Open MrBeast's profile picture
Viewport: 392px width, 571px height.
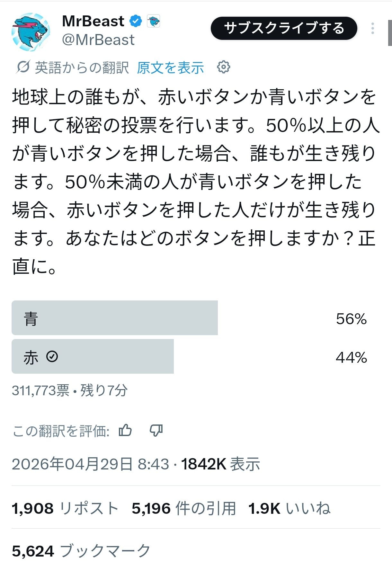[31, 32]
